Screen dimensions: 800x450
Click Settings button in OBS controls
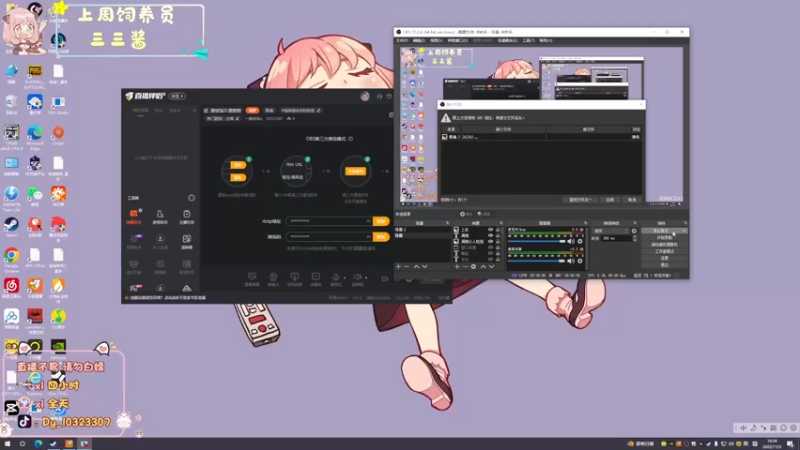point(664,258)
